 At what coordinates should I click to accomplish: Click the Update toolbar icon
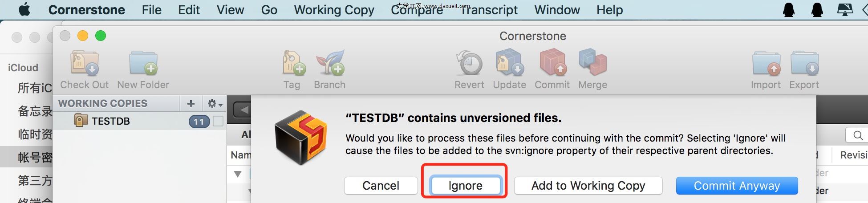[x=509, y=64]
